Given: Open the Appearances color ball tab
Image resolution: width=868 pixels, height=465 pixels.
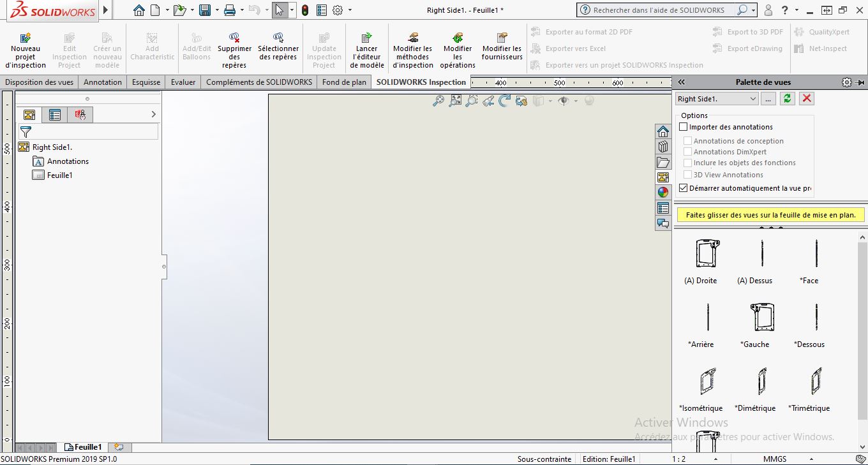Looking at the screenshot, I should [663, 193].
